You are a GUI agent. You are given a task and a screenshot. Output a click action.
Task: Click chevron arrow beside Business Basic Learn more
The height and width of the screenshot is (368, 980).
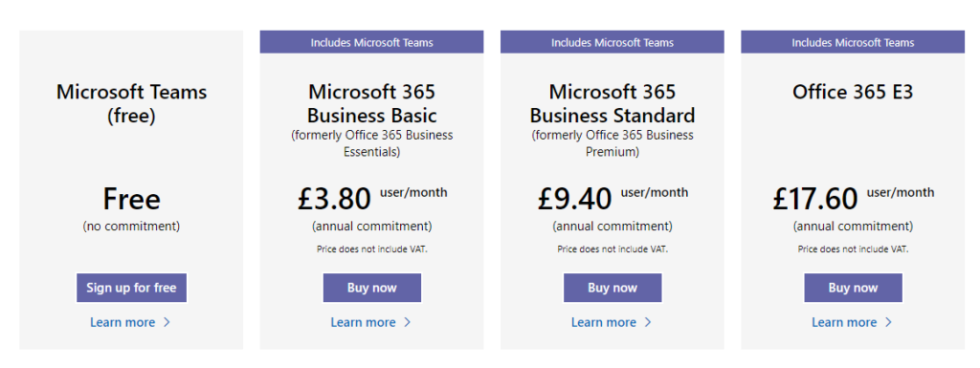[408, 322]
